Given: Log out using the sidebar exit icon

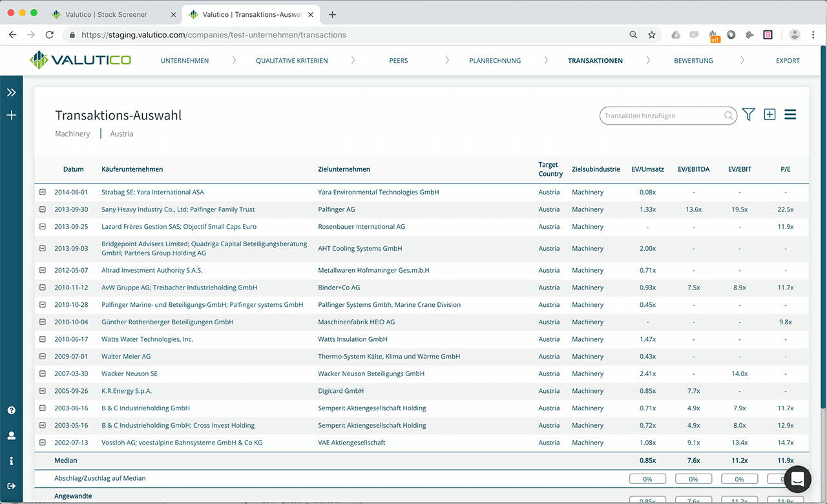Looking at the screenshot, I should click(x=11, y=485).
